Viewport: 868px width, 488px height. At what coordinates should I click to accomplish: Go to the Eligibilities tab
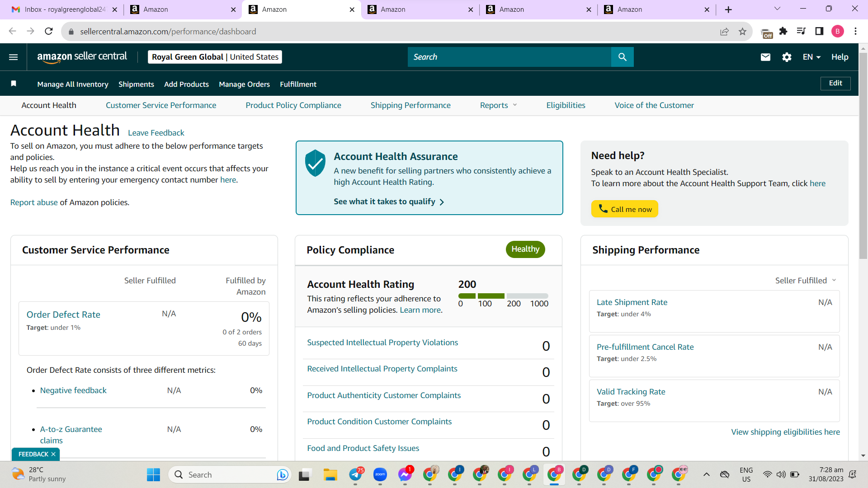(566, 105)
